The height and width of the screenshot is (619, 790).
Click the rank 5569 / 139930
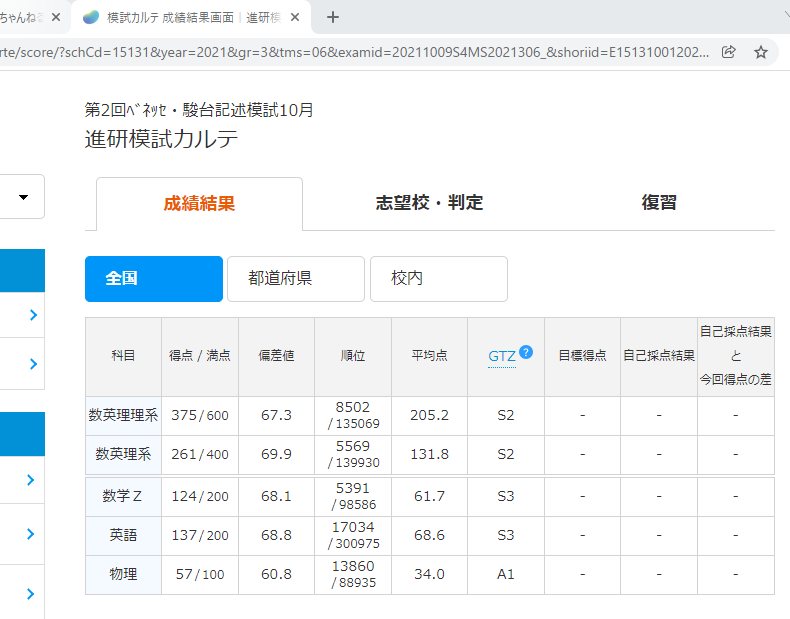(353, 454)
